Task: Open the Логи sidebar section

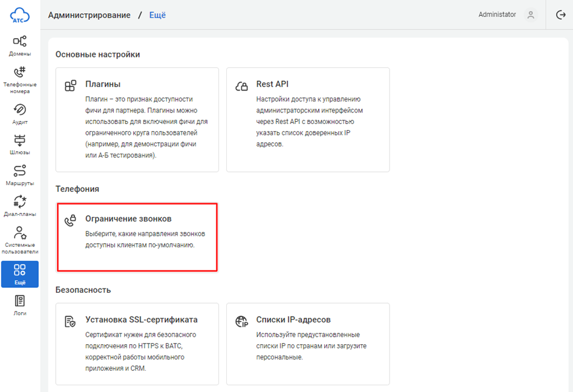Action: pos(20,305)
